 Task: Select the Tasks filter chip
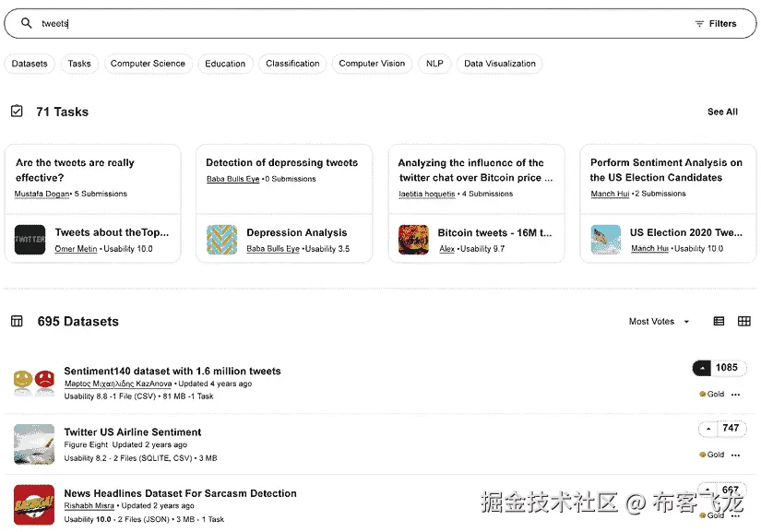[79, 64]
